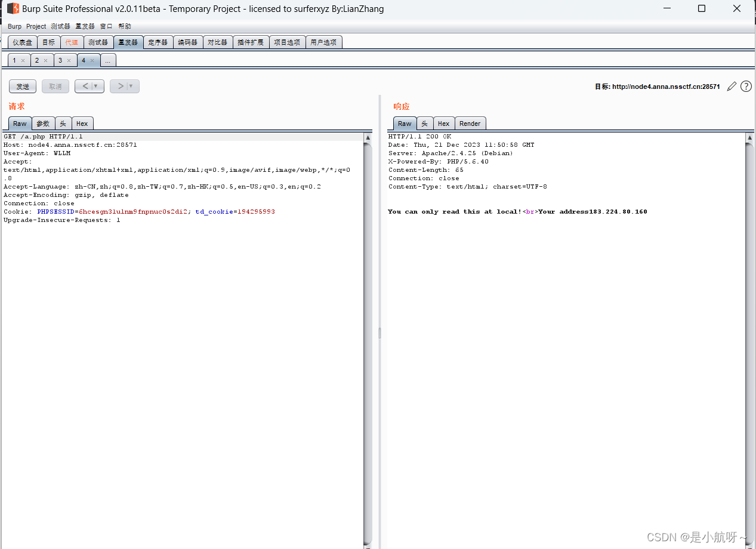Screen dimensions: 756x549
Task: Go forward with the > history button
Action: coord(121,86)
